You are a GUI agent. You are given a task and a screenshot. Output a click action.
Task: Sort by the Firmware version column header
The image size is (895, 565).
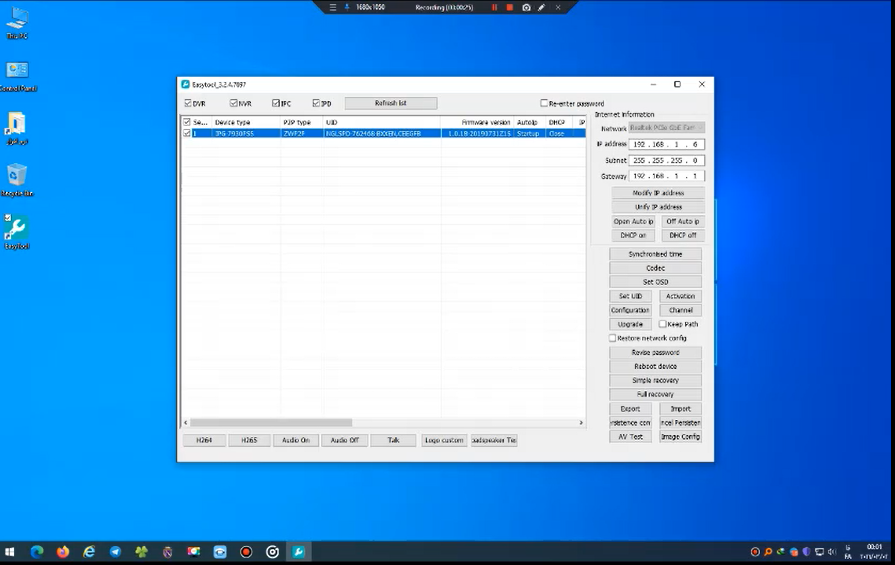point(485,122)
